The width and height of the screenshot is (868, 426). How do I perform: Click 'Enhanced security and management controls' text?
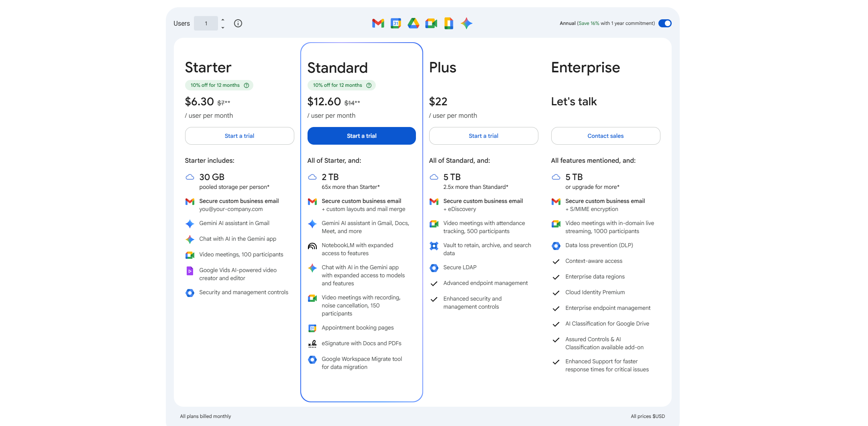[x=473, y=303]
